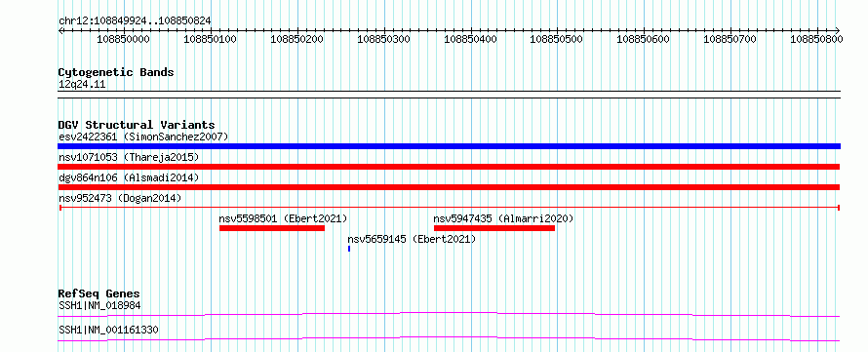The height and width of the screenshot is (352, 868).
Task: Click the small blue nsv5659145 variant mark
Action: click(x=349, y=249)
